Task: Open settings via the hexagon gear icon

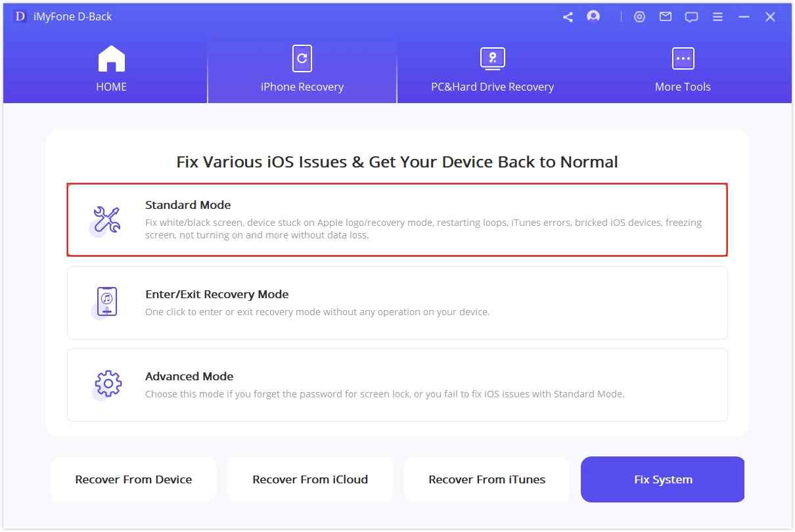Action: coord(639,17)
